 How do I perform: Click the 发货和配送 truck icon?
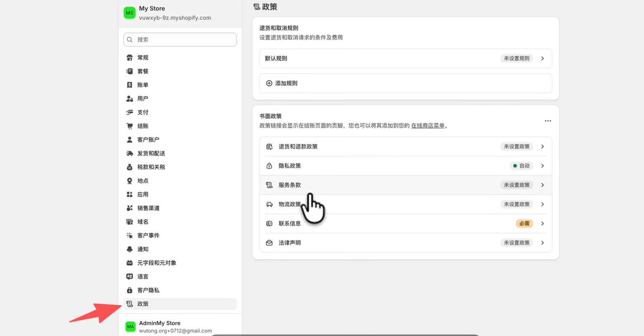(130, 153)
